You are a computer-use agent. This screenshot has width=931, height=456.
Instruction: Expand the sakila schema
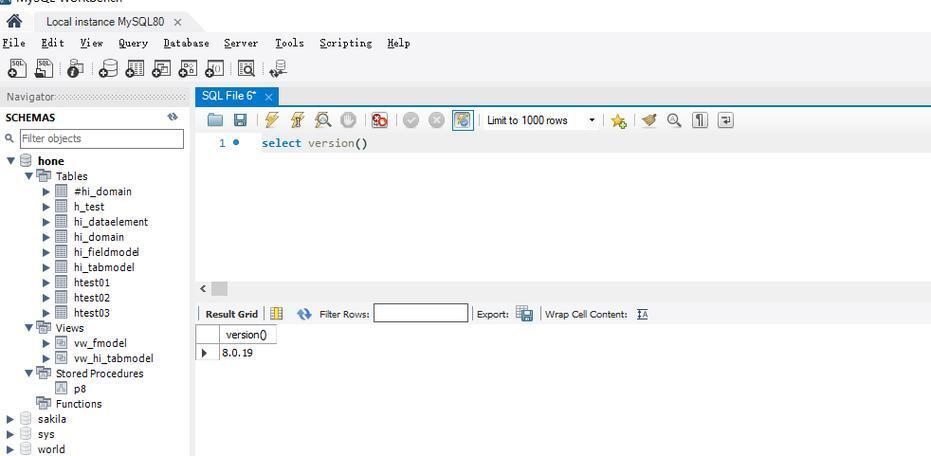(x=10, y=419)
